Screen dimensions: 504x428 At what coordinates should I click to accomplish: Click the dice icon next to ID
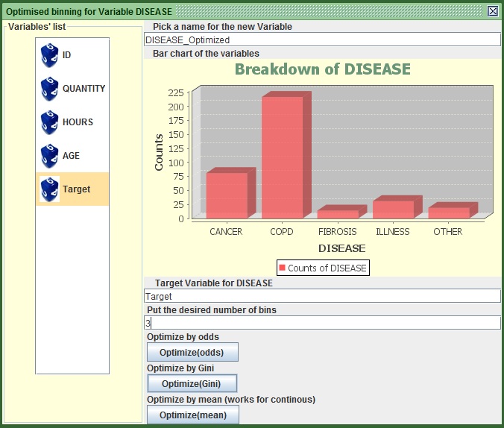click(49, 55)
